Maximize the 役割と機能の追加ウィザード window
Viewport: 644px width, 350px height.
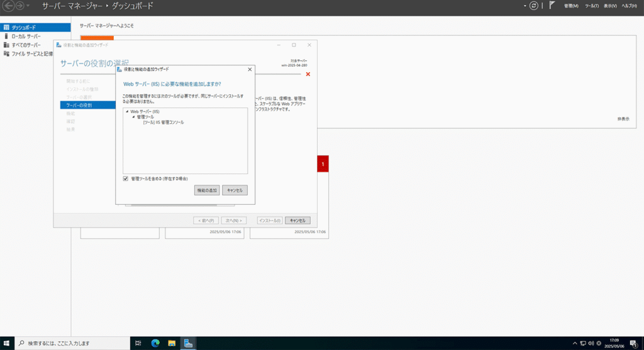[294, 45]
